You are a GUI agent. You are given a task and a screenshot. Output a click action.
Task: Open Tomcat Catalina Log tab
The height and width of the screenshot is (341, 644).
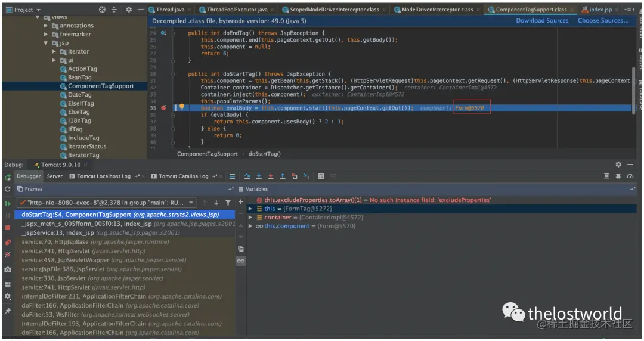[x=184, y=176]
